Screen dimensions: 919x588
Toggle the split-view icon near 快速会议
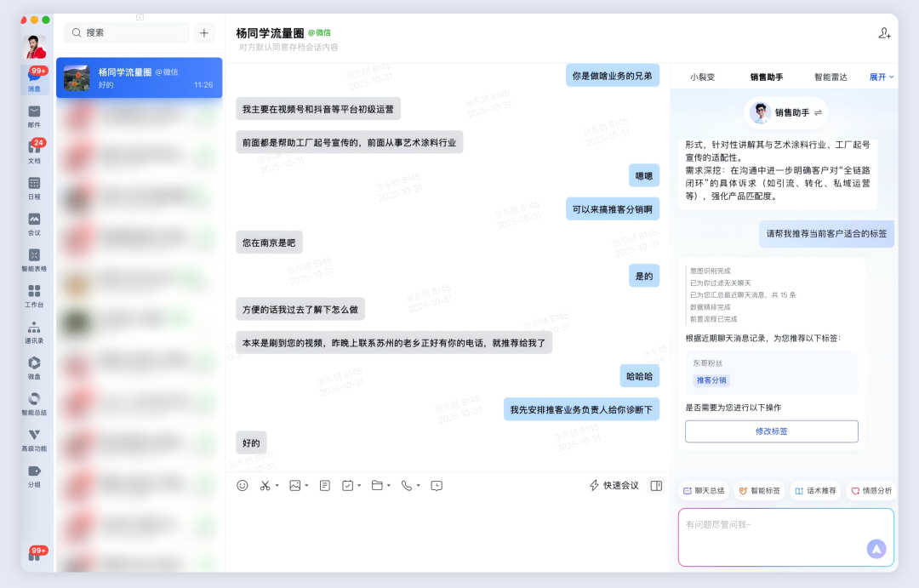click(x=655, y=485)
